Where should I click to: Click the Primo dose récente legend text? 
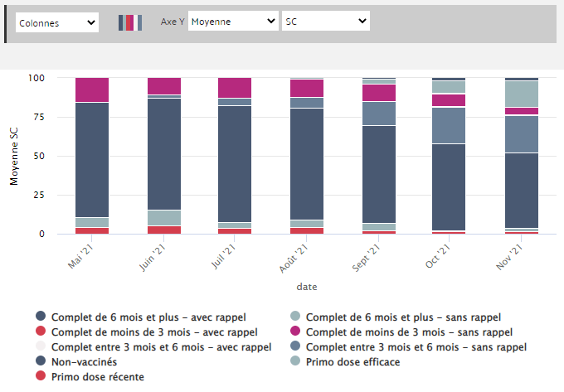tap(103, 376)
